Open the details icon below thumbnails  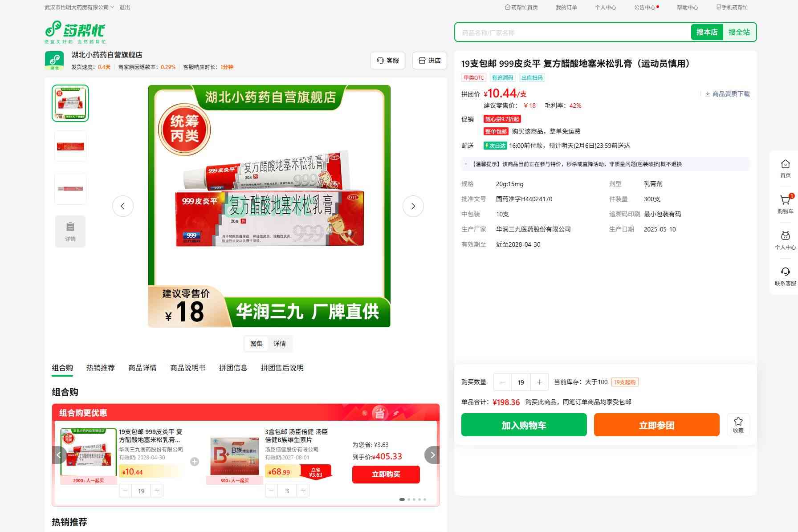pos(70,231)
